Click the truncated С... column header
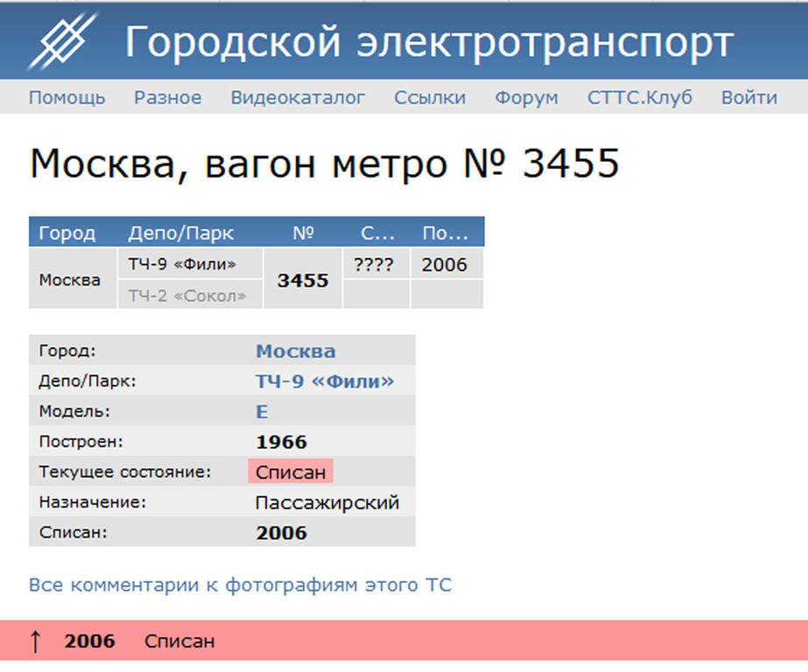Image resolution: width=808 pixels, height=672 pixels. coord(377,234)
